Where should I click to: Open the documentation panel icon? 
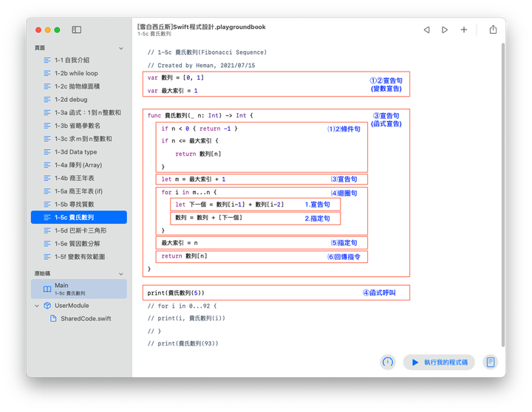pyautogui.click(x=491, y=362)
